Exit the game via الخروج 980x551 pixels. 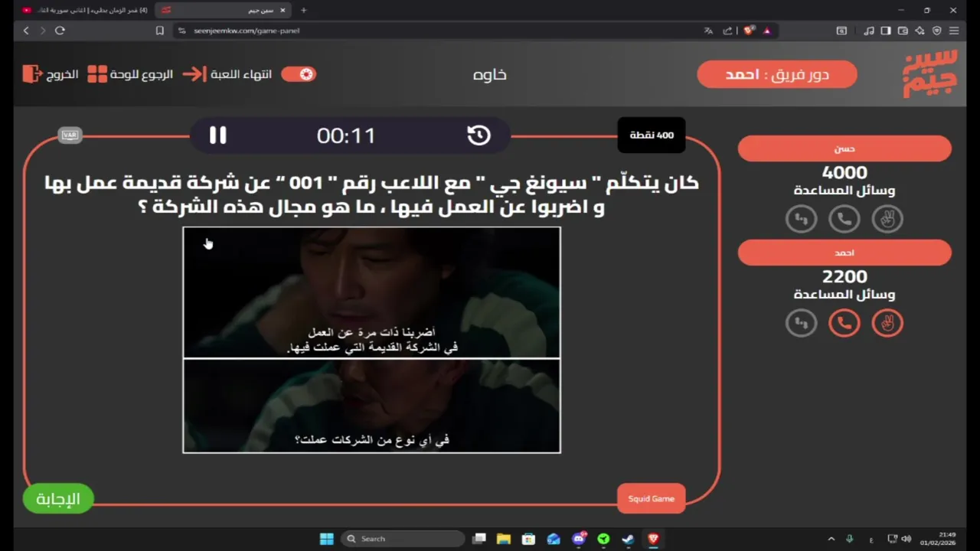(x=63, y=74)
